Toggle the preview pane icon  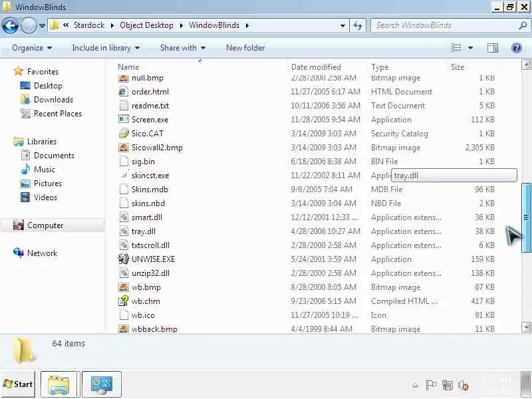493,48
